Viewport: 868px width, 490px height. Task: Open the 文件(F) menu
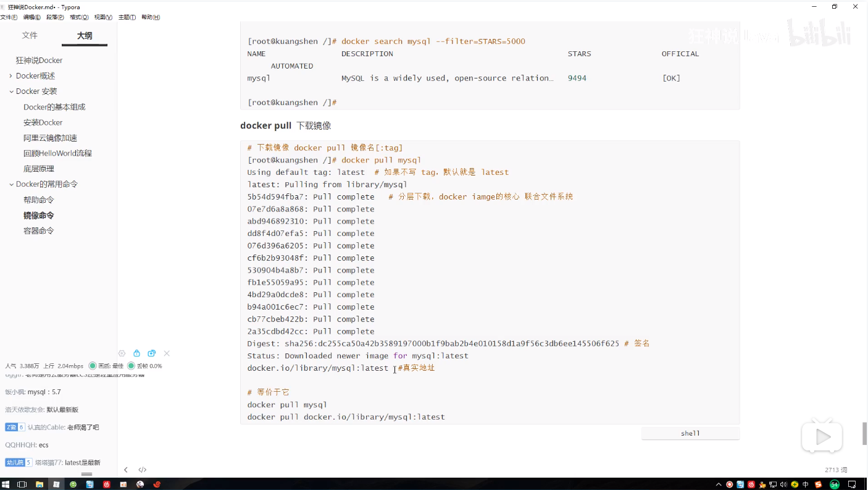coord(9,17)
